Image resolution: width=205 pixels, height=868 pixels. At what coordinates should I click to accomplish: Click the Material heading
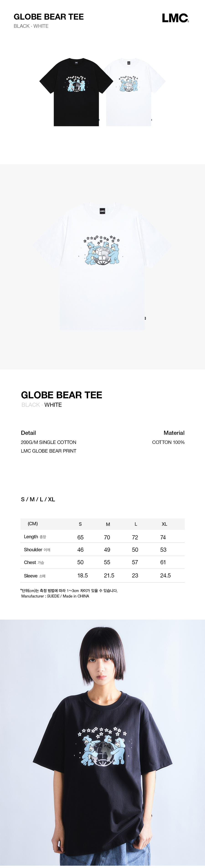click(174, 433)
